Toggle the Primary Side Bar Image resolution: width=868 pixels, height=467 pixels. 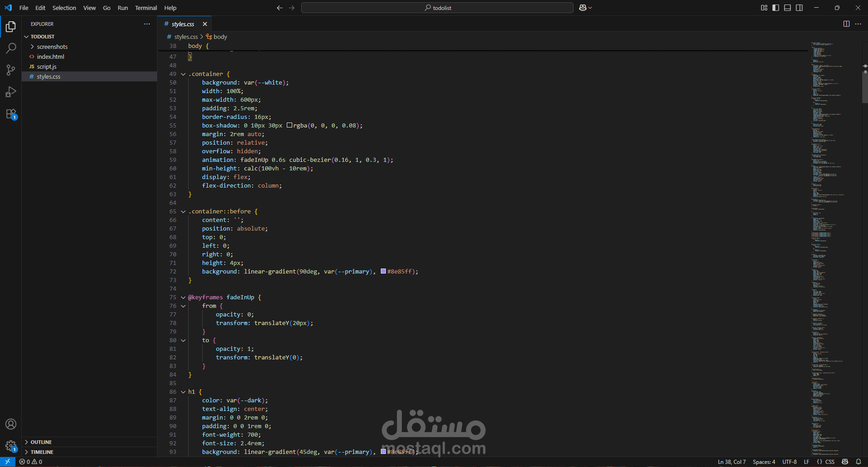click(x=776, y=8)
